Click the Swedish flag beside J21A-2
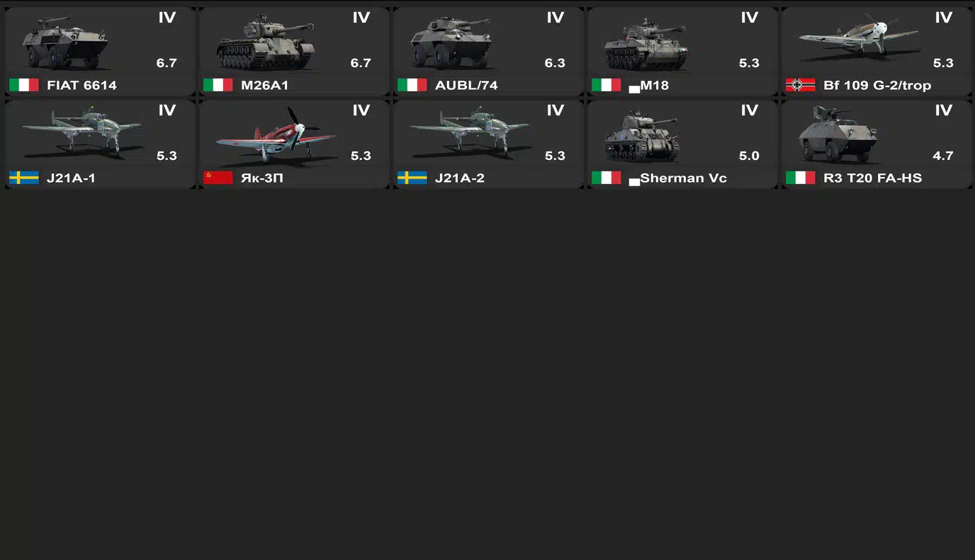Image resolution: width=975 pixels, height=560 pixels. coord(412,178)
